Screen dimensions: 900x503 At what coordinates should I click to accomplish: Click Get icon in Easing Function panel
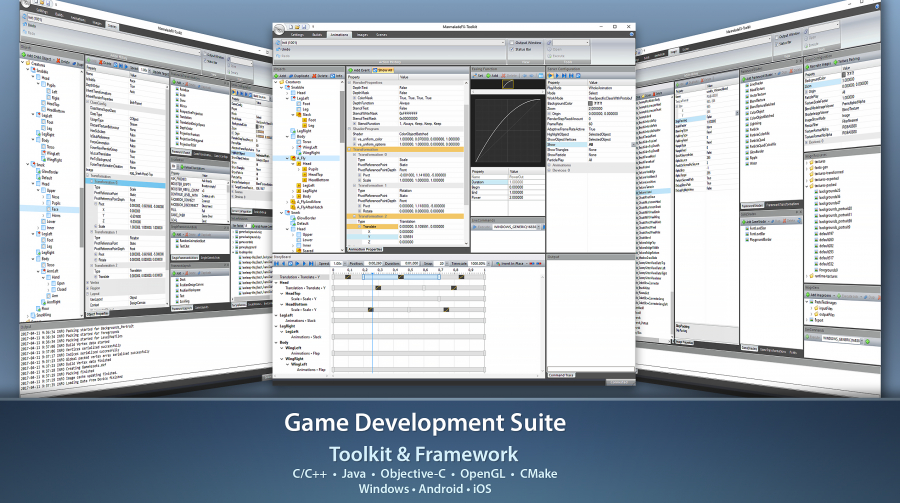(x=475, y=75)
